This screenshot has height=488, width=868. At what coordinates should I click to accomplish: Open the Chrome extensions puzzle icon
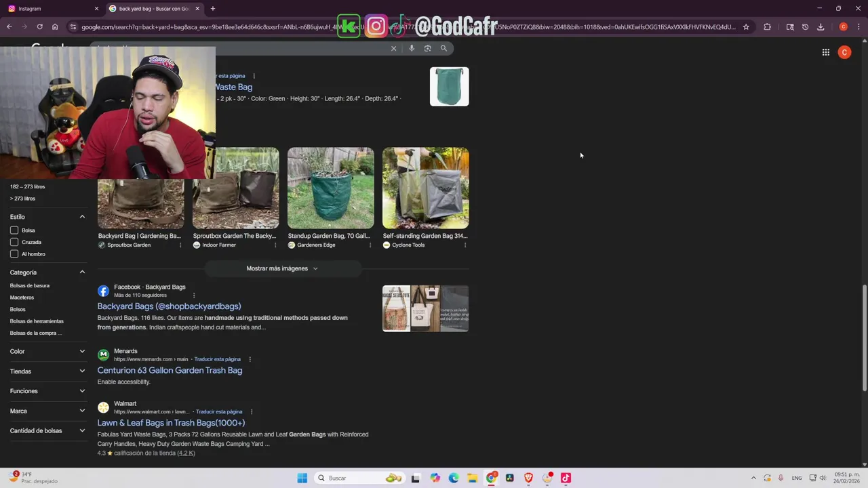tap(767, 27)
